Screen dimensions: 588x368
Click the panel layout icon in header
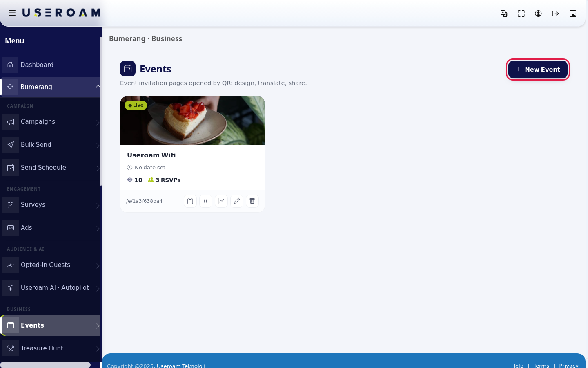pos(573,13)
